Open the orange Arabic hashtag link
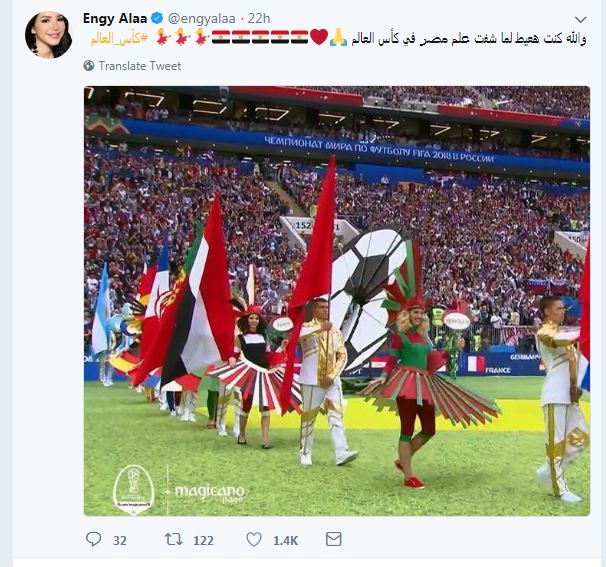This screenshot has height=567, width=606. click(x=119, y=38)
